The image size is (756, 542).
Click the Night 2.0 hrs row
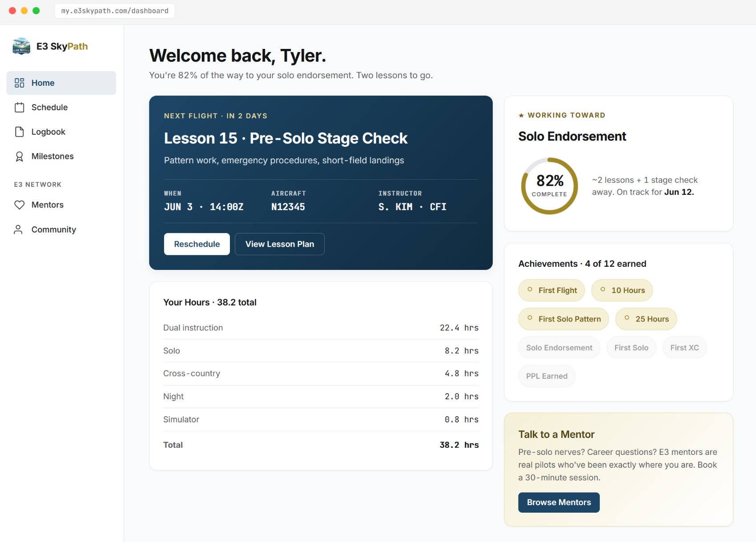321,397
